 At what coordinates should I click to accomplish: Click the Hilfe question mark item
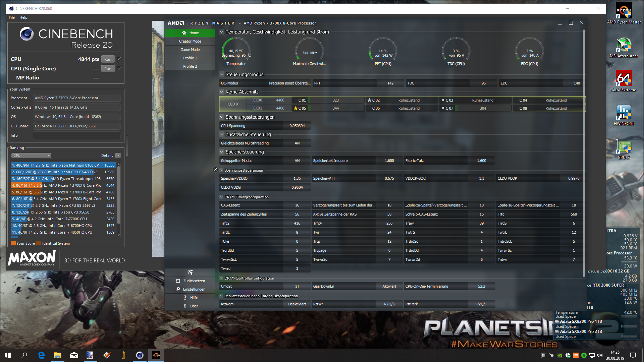point(185,298)
